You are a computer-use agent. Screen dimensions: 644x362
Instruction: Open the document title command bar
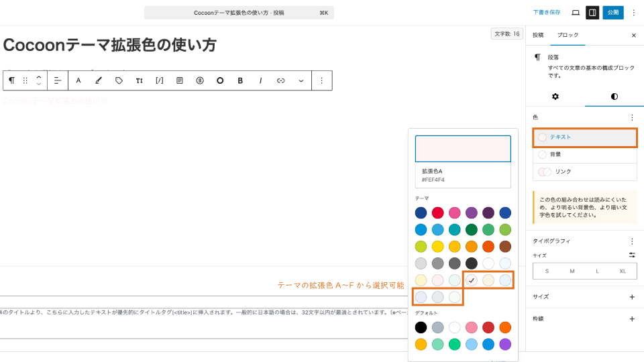239,13
